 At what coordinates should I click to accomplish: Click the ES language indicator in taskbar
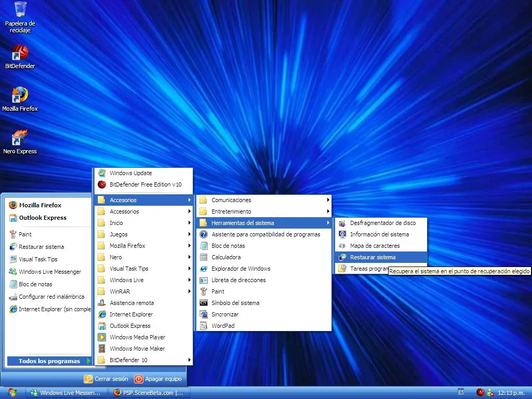[461, 392]
